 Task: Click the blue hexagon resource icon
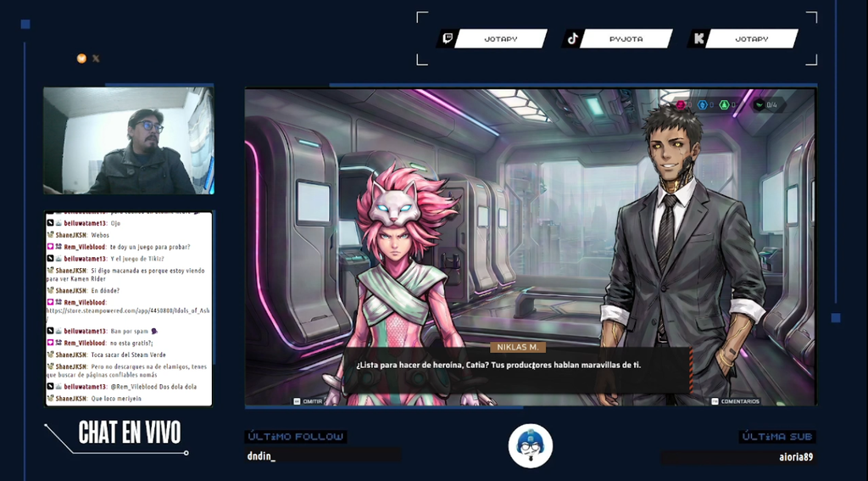(703, 104)
